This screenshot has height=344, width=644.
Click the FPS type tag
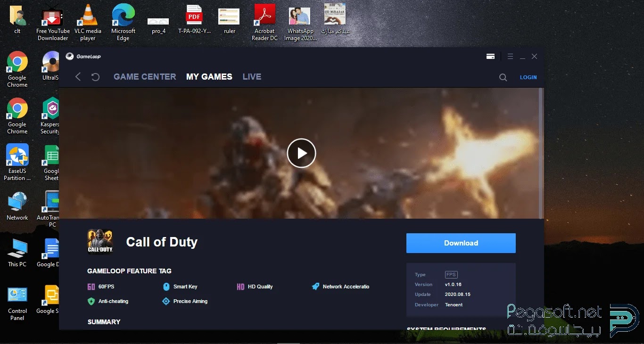(451, 275)
